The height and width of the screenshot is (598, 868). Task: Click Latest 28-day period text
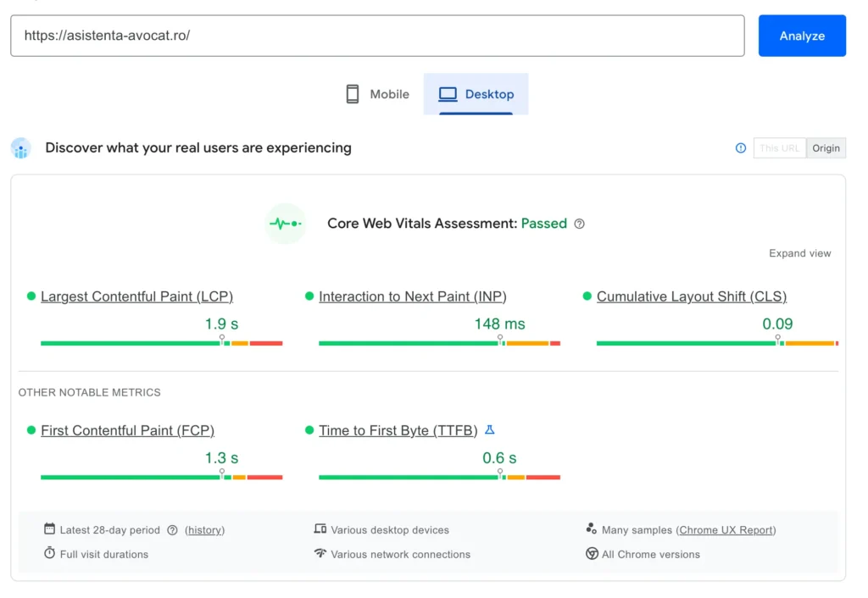click(109, 530)
